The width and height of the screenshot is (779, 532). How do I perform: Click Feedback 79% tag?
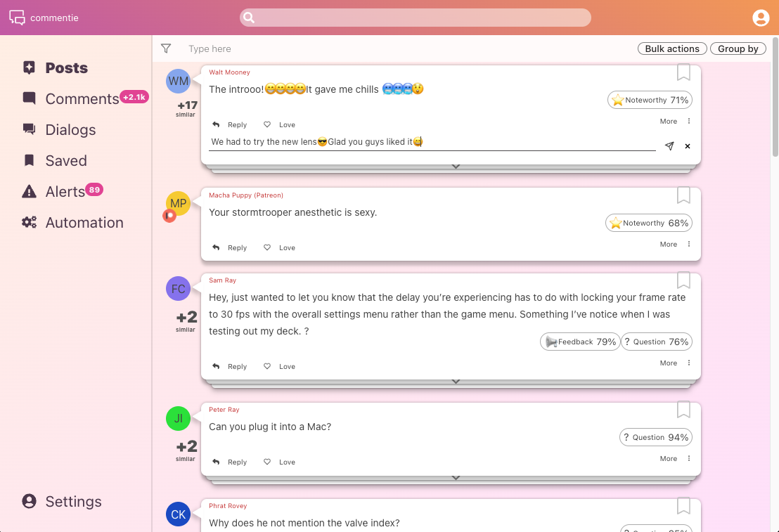click(x=580, y=342)
